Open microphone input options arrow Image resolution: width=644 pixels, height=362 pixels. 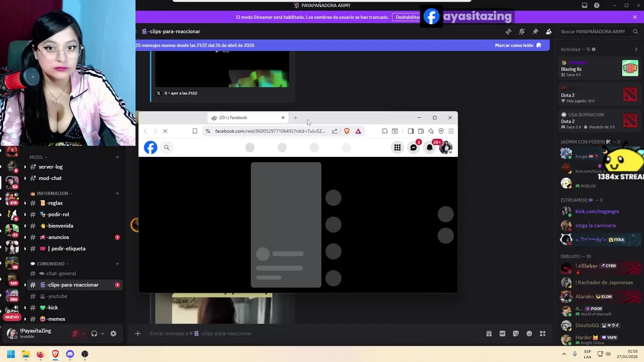point(84,334)
